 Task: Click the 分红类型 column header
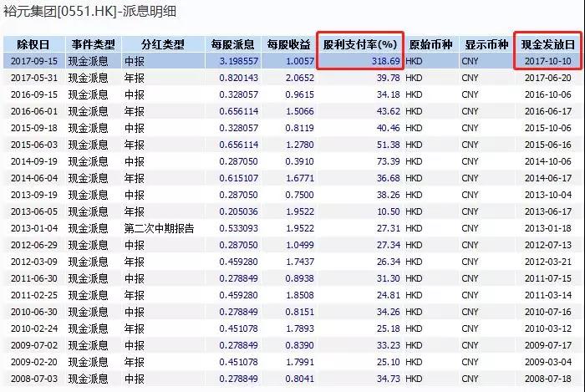coord(163,44)
